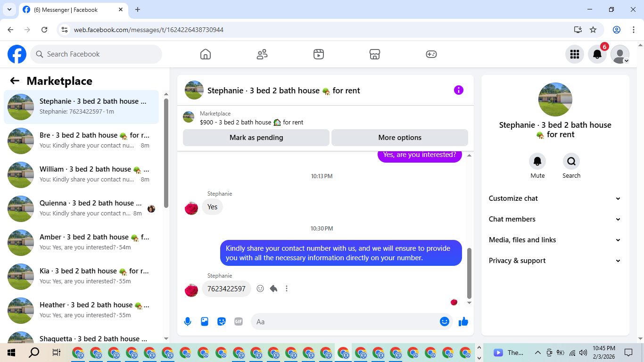The height and width of the screenshot is (362, 644).
Task: Send a thumbs-up like
Action: pyautogui.click(x=463, y=321)
